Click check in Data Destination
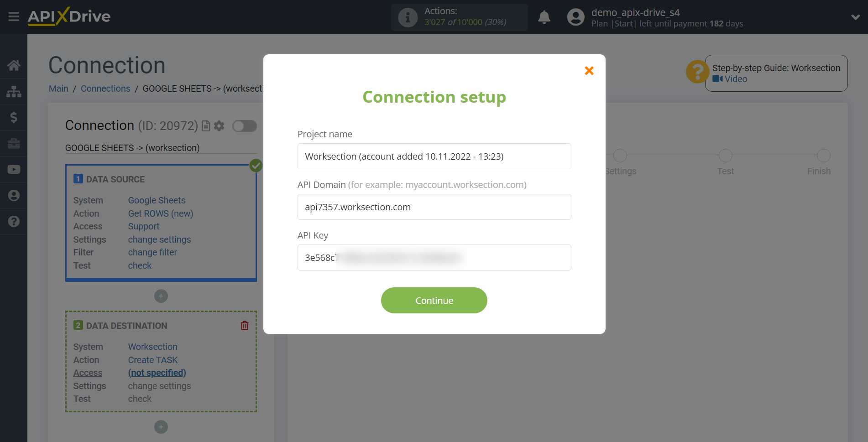Screen dimensions: 868x442 tap(140, 399)
